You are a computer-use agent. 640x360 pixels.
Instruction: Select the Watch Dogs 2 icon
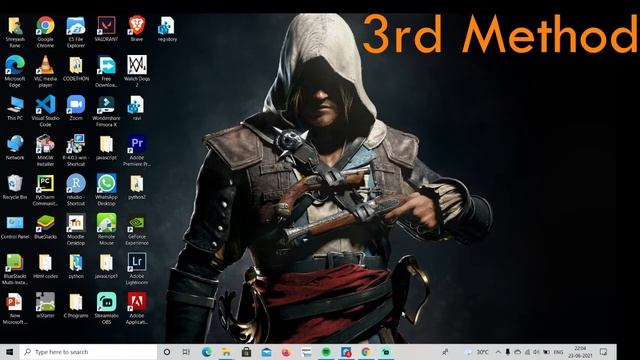tap(137, 71)
